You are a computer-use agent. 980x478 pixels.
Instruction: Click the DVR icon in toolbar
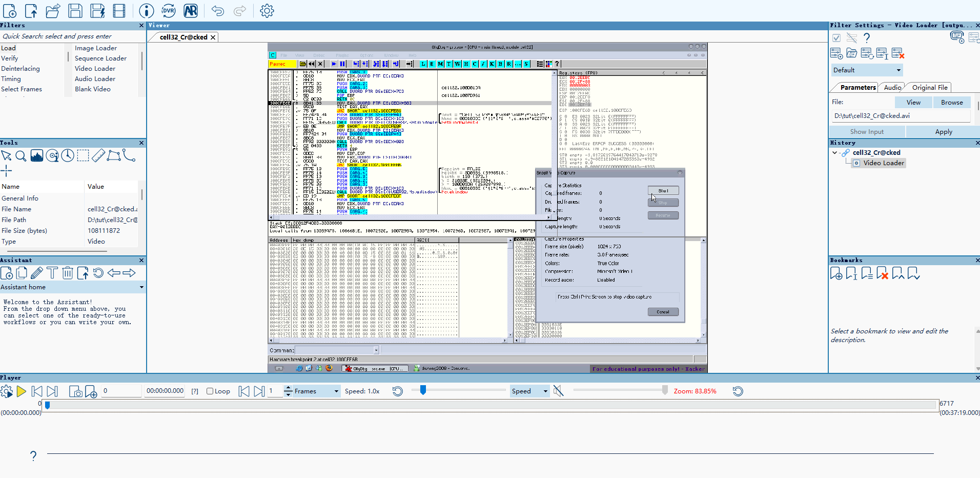coord(169,11)
